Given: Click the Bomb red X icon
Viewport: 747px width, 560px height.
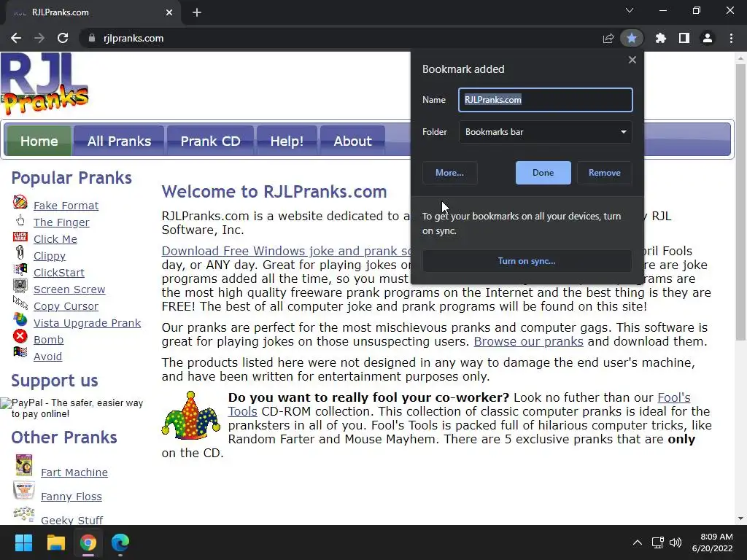Looking at the screenshot, I should coord(20,336).
